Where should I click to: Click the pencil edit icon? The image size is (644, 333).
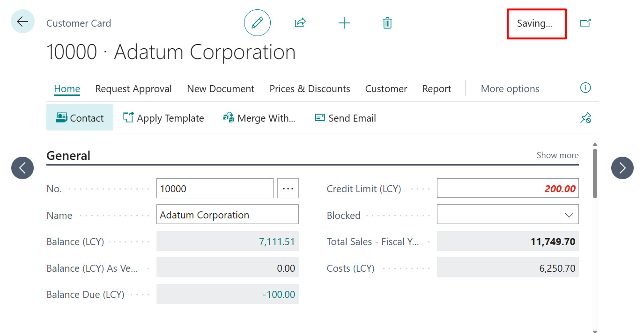257,23
